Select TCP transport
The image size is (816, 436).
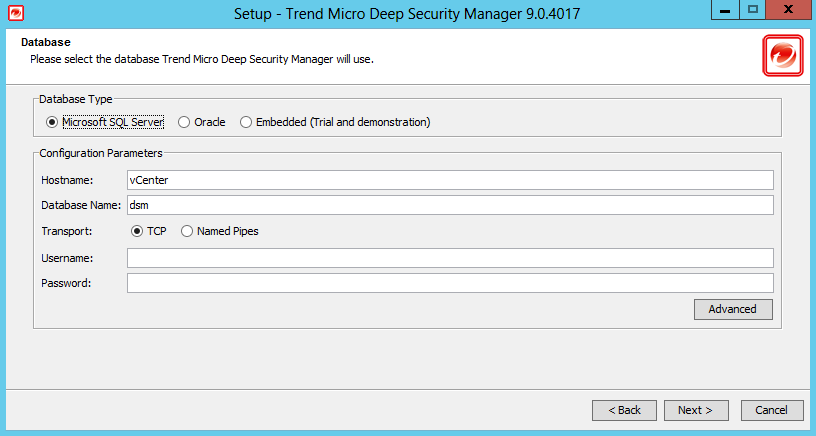(138, 231)
